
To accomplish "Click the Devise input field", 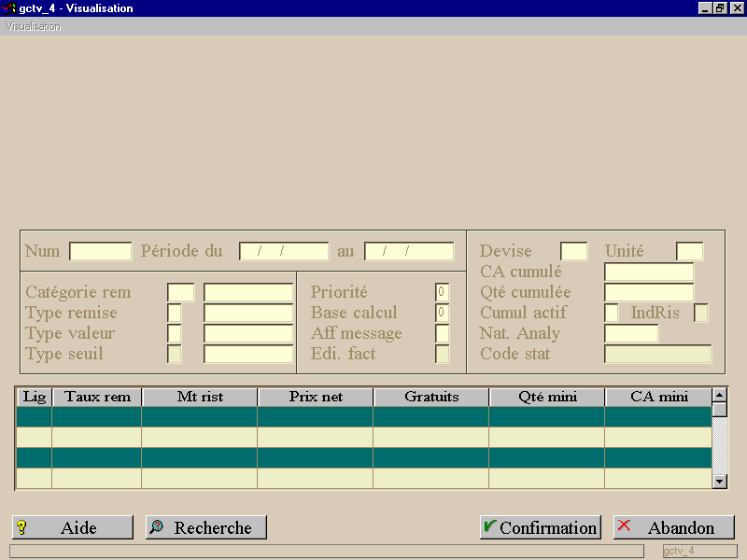I will (x=573, y=251).
